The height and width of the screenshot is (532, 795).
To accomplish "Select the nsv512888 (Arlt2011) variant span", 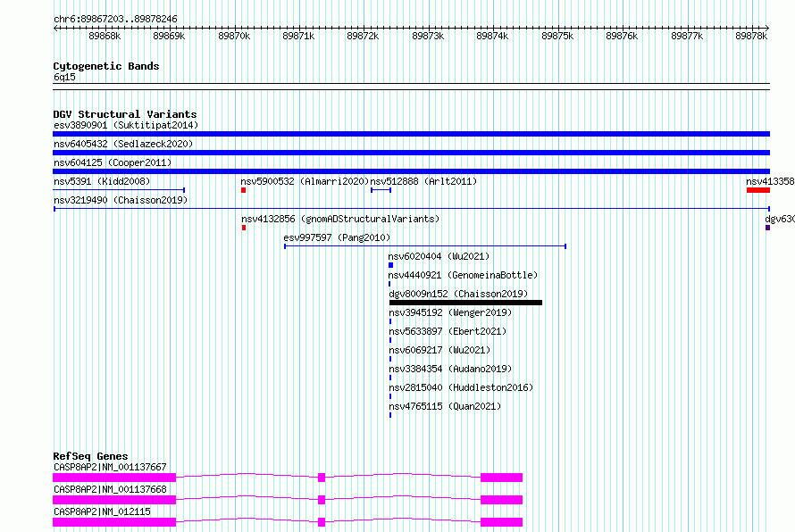I will click(x=381, y=190).
